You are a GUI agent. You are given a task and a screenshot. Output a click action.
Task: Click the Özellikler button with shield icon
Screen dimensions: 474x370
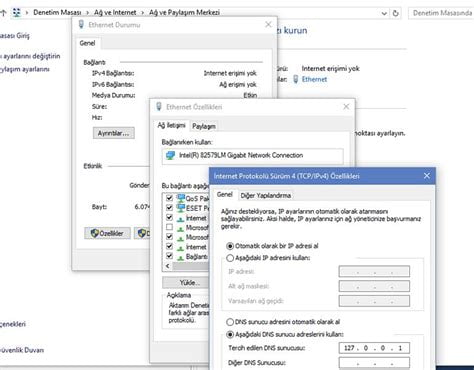[107, 233]
